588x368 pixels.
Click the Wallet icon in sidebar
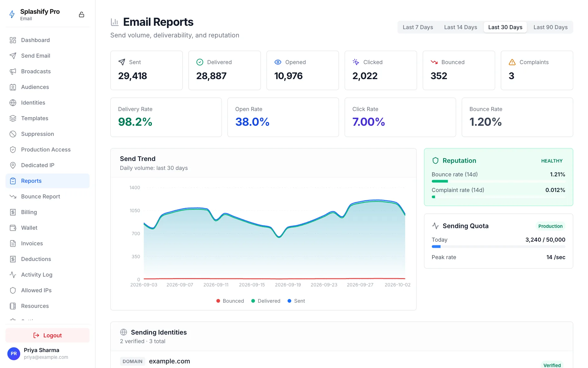tap(13, 228)
